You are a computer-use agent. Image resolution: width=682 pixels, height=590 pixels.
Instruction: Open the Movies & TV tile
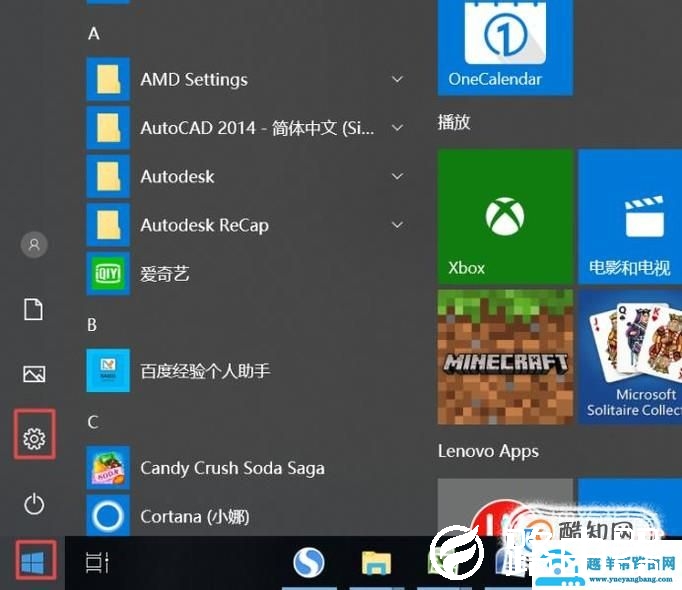[x=630, y=216]
